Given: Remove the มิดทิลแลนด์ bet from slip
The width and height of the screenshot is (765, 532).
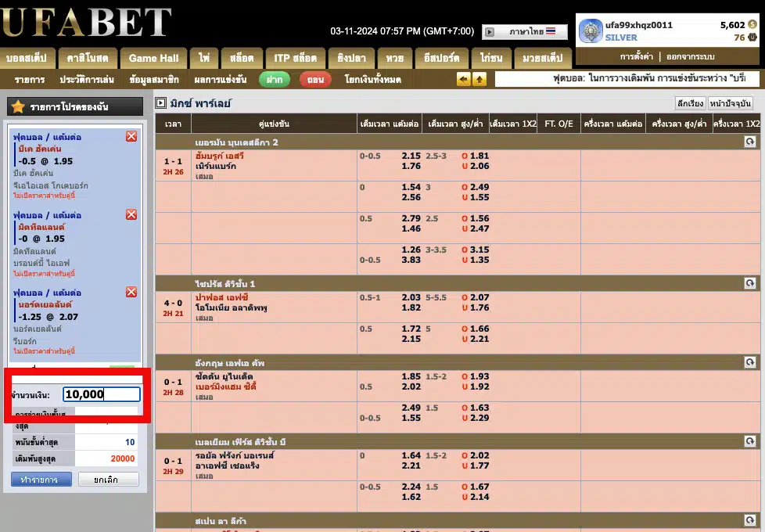Looking at the screenshot, I should [131, 215].
